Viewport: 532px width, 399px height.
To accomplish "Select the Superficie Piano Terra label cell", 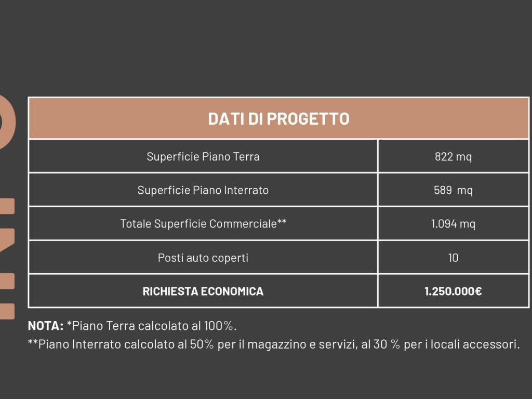I will (x=203, y=156).
